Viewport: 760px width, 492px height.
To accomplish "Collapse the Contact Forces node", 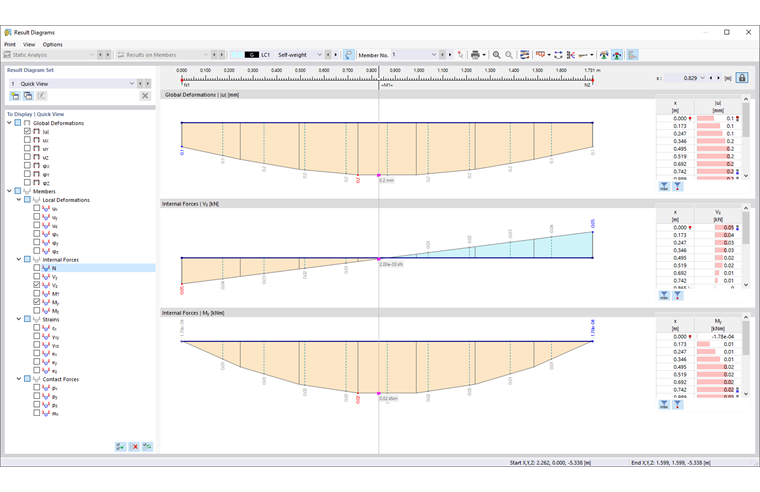I will pyautogui.click(x=19, y=379).
